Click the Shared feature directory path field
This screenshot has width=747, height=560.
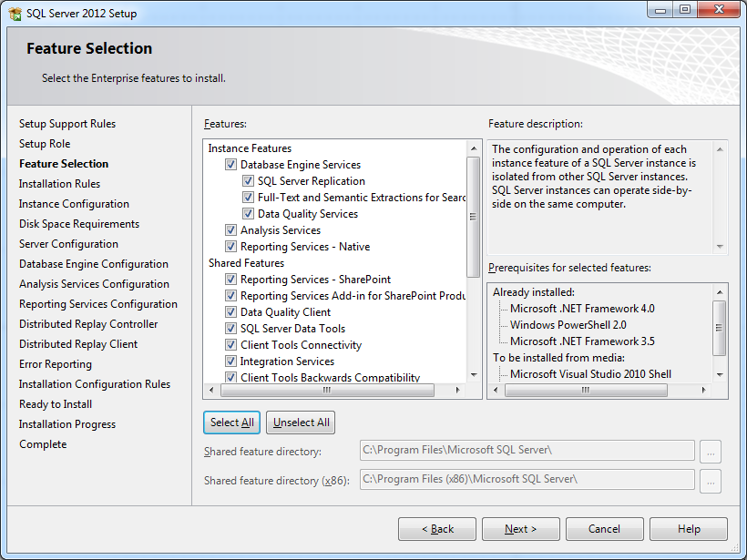coord(527,451)
